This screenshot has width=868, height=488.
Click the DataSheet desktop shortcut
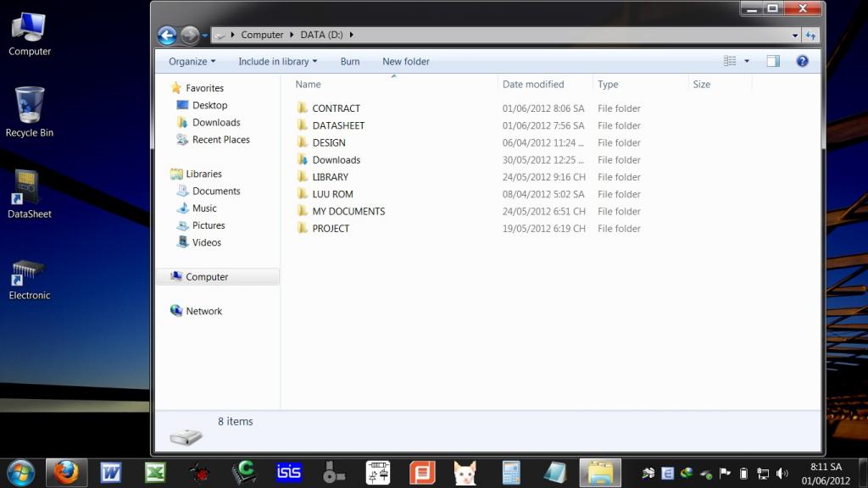tap(30, 194)
